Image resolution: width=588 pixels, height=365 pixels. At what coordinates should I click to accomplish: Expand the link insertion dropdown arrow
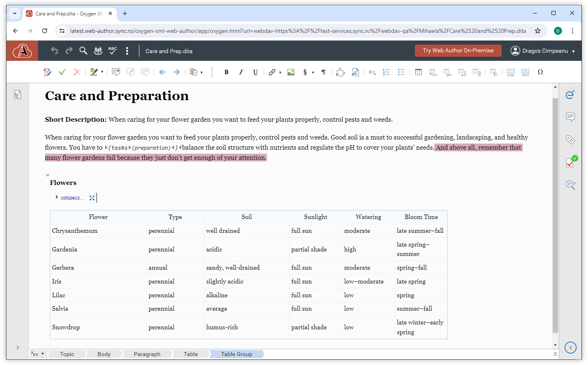280,73
